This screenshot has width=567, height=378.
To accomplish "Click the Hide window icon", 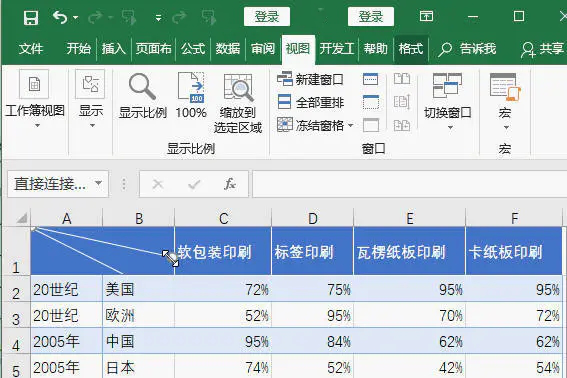I will tap(371, 102).
